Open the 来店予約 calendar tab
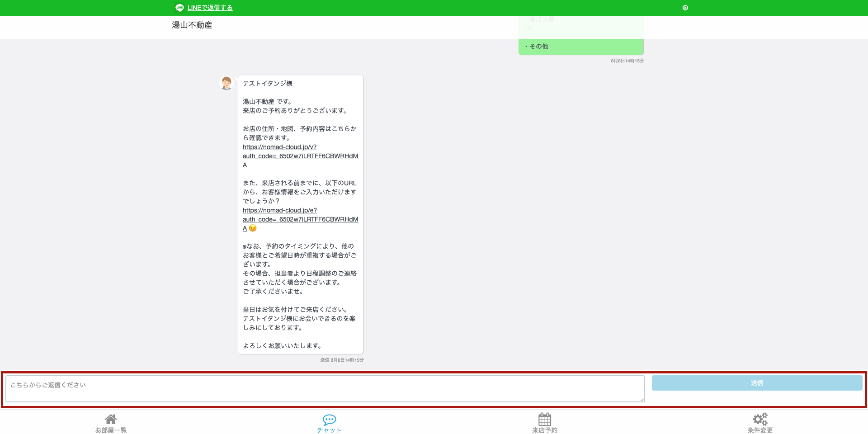Image resolution: width=868 pixels, height=434 pixels. [545, 423]
